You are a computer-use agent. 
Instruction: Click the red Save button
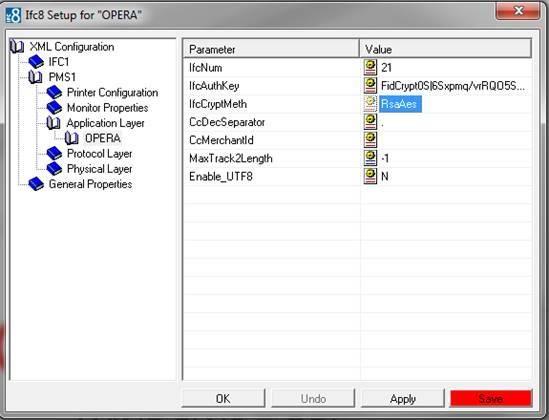(491, 399)
